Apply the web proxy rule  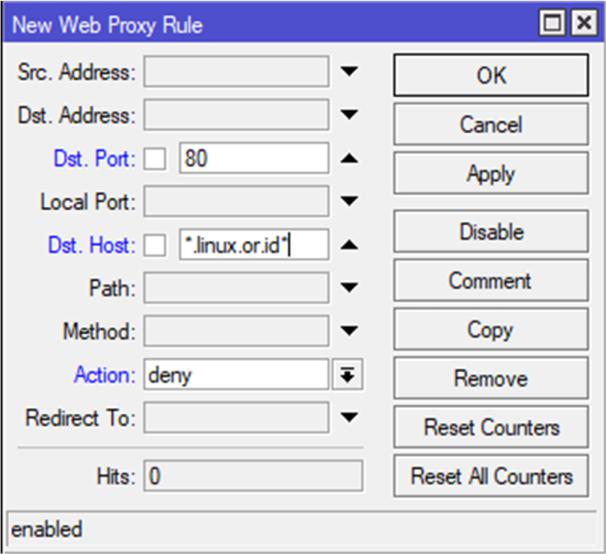490,174
